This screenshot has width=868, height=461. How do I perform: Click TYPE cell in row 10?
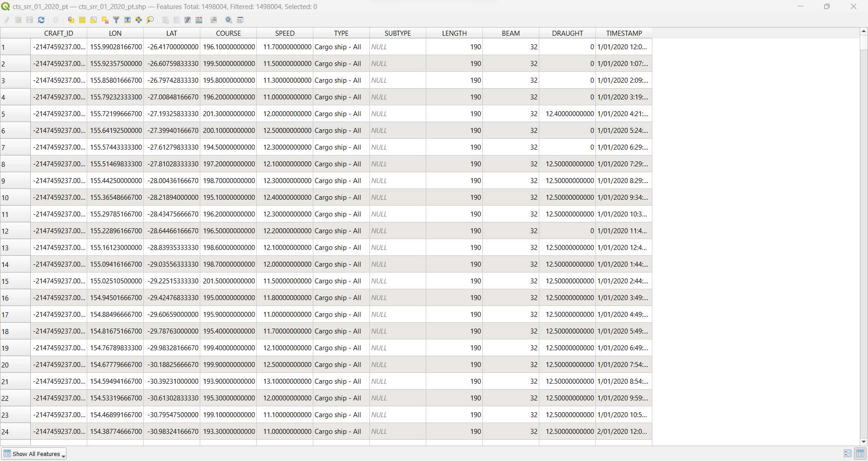click(x=341, y=198)
